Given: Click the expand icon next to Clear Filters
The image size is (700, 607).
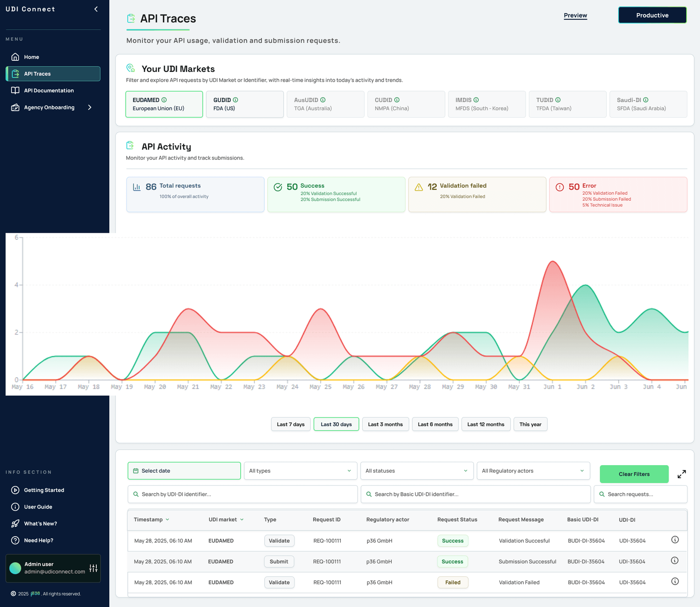Looking at the screenshot, I should point(682,474).
